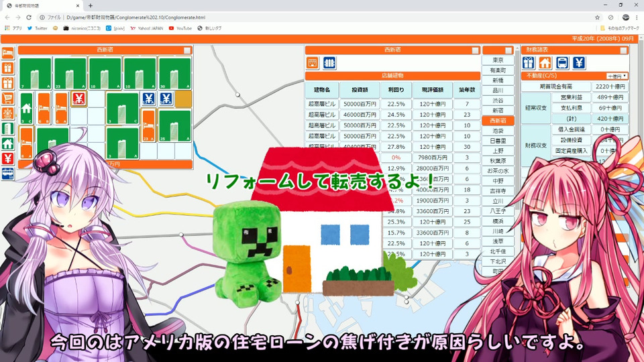Toggle the station list panel checkbox
Image resolution: width=644 pixels, height=362 pixels.
pyautogui.click(x=508, y=50)
